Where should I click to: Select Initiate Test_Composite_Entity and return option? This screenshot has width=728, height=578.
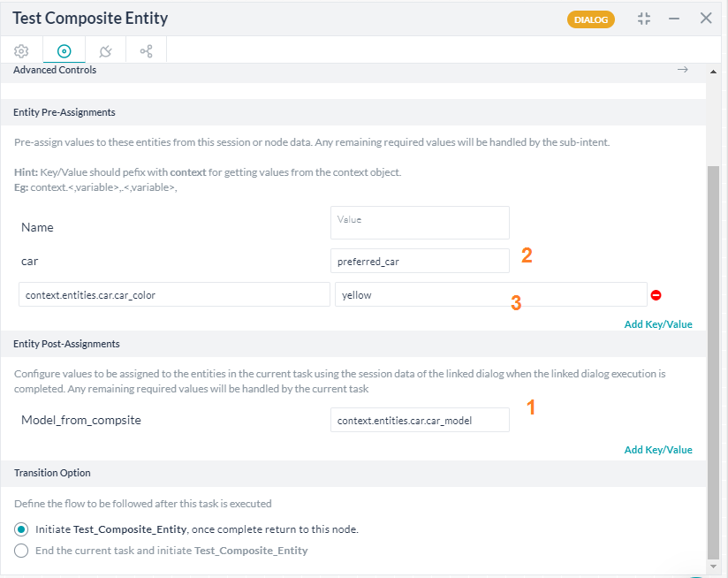(x=21, y=529)
